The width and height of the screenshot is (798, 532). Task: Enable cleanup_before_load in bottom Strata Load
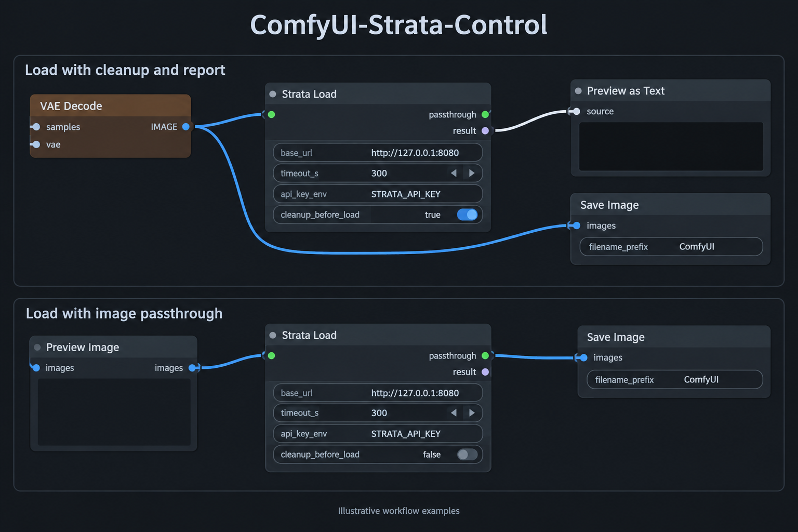coord(467,455)
